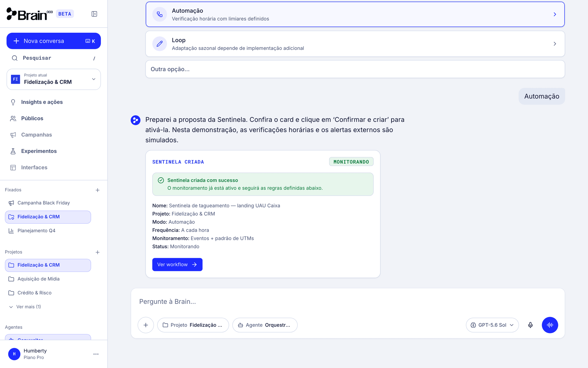Add a new project in Projetos
Viewport: 588px width, 368px height.
pos(97,252)
